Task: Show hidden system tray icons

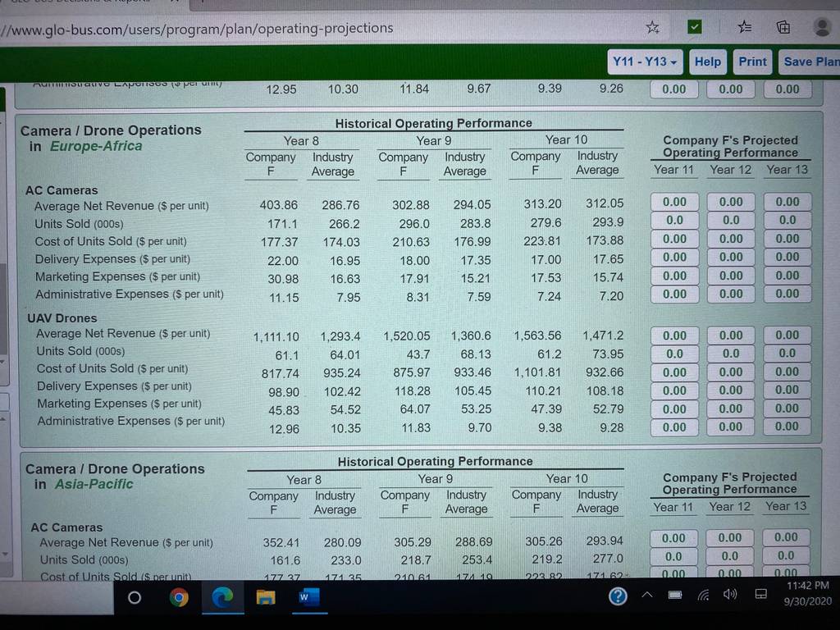Action: click(647, 595)
